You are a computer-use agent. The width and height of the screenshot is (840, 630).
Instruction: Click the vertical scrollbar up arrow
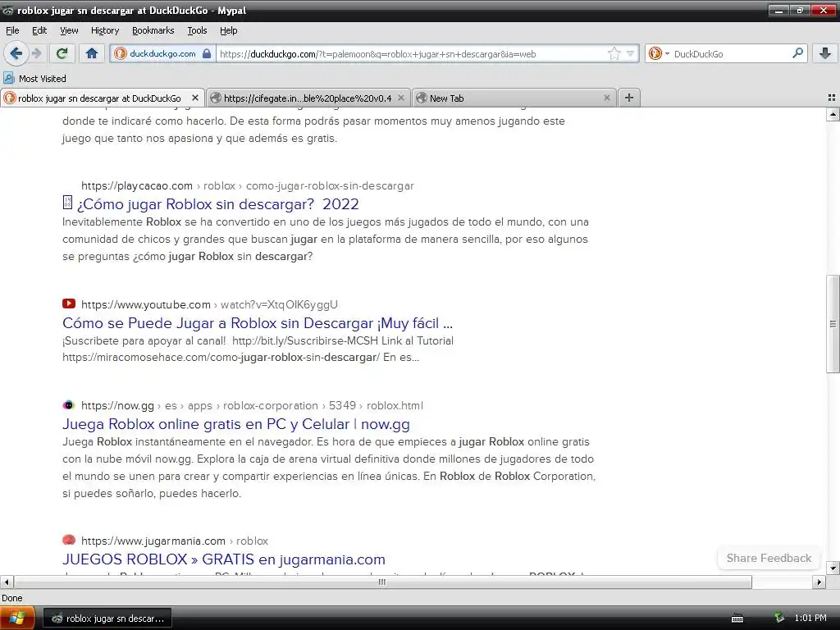[833, 114]
